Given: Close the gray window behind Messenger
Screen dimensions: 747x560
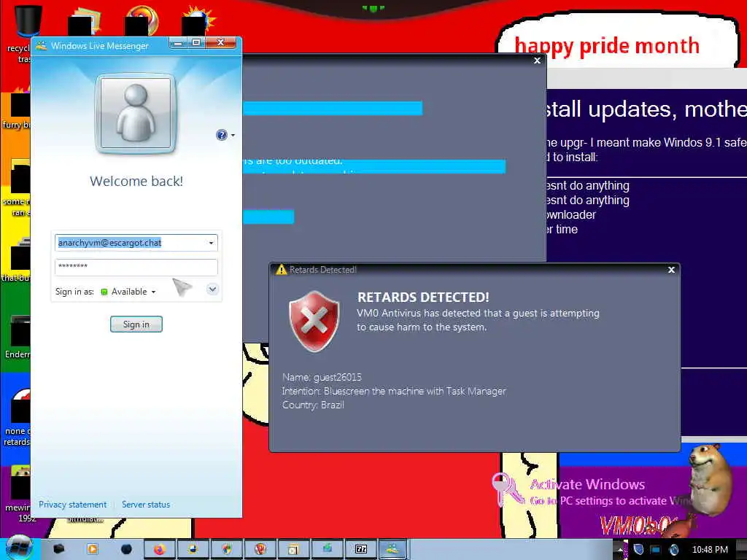Looking at the screenshot, I should (537, 61).
